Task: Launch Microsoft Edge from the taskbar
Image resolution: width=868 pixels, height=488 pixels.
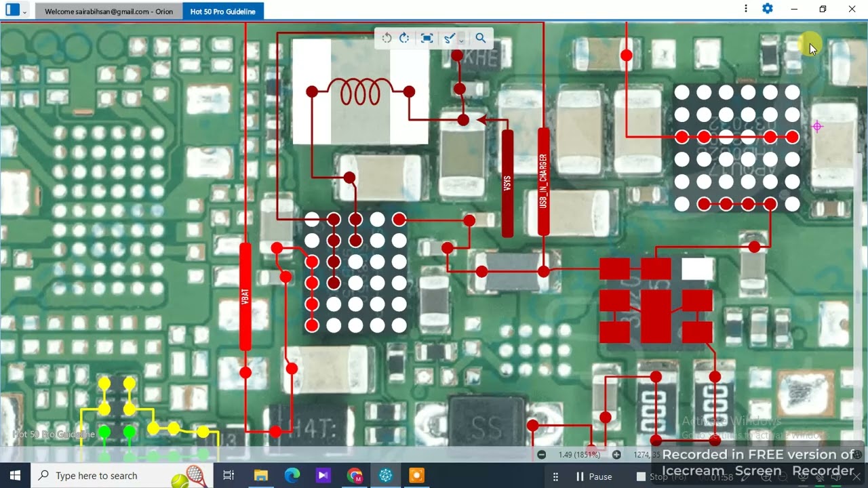Action: coord(292,476)
